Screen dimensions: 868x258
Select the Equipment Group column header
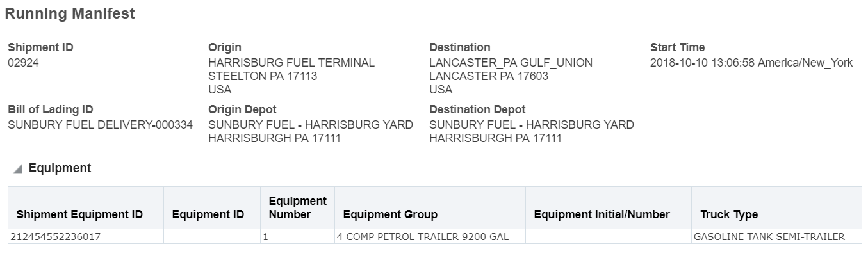click(390, 214)
